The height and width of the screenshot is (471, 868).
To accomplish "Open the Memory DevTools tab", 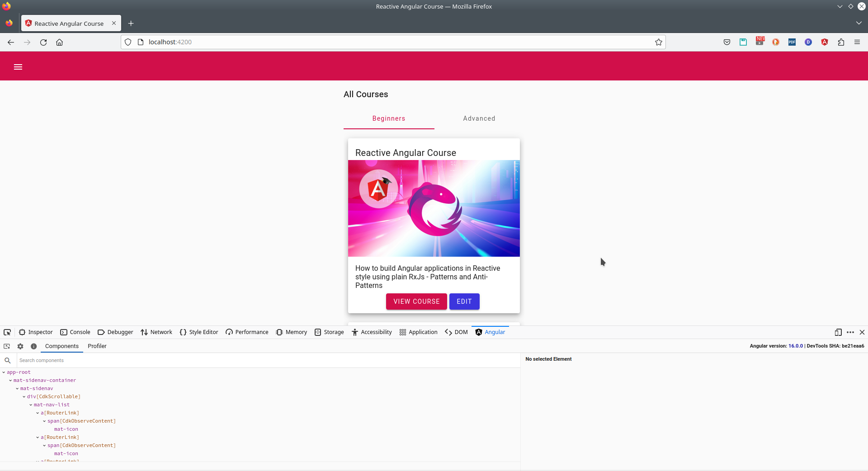I will (x=292, y=332).
